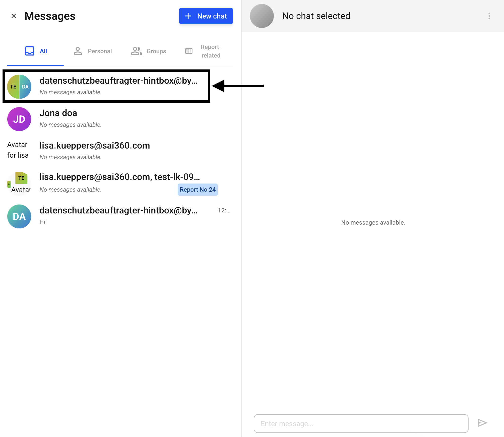Click the DA avatar of the Hi chat

19,216
